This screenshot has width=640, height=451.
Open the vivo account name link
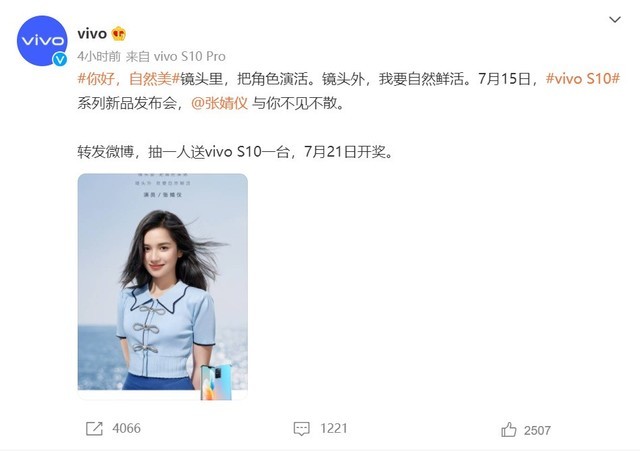click(x=92, y=33)
